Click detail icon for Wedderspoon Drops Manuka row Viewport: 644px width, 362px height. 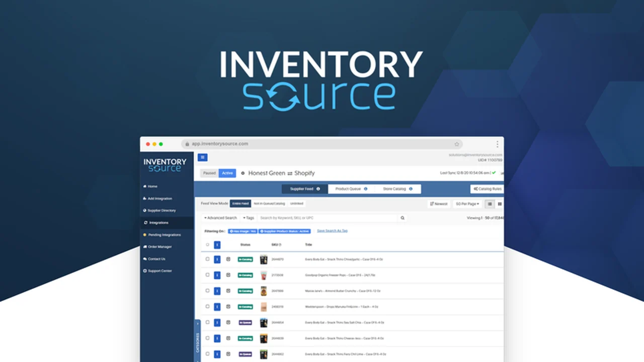click(228, 306)
